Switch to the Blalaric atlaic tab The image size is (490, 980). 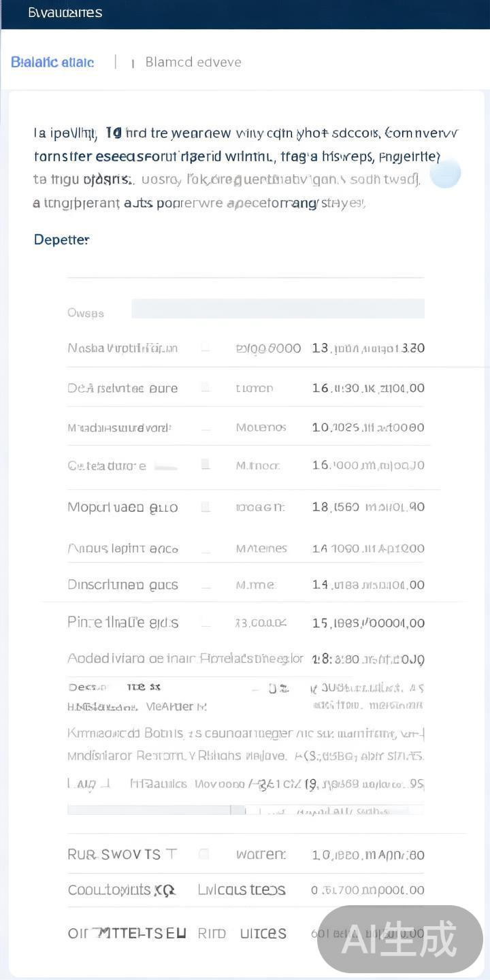[52, 63]
